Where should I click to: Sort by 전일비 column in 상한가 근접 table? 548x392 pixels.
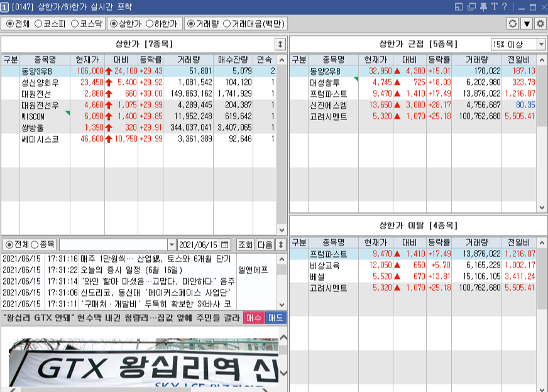(x=518, y=60)
